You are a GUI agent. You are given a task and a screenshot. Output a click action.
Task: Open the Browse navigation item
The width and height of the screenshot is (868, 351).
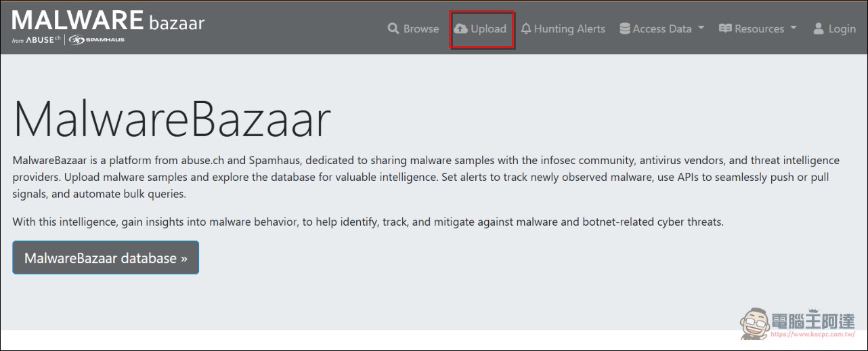click(x=421, y=28)
